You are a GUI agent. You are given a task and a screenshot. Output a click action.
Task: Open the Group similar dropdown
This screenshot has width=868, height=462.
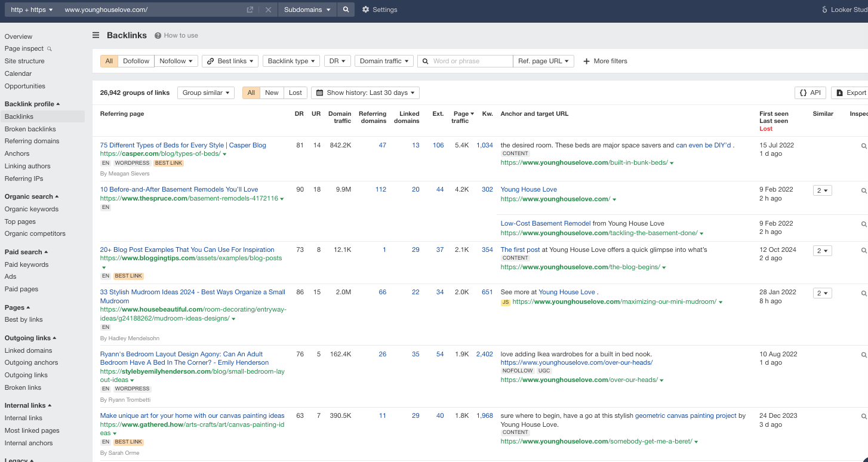pyautogui.click(x=206, y=93)
